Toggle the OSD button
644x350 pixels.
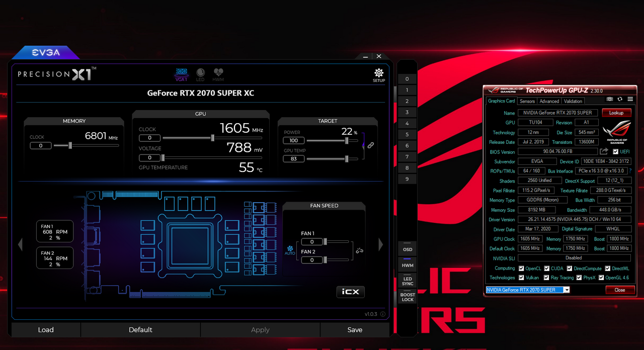(x=408, y=249)
